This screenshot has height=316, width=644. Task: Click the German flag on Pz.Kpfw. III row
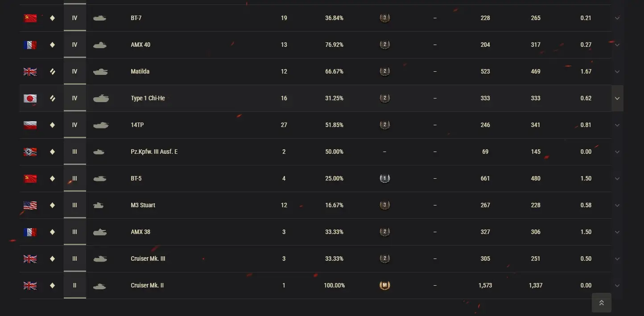(30, 152)
